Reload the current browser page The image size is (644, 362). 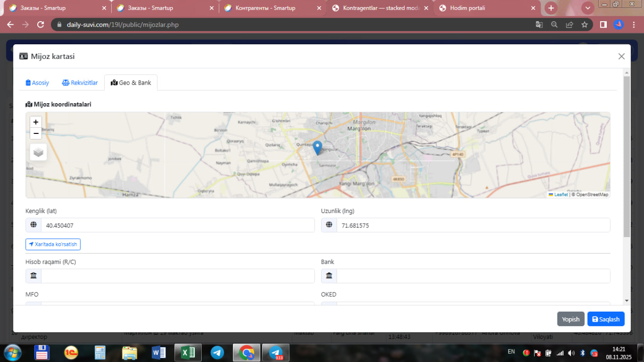(x=41, y=25)
